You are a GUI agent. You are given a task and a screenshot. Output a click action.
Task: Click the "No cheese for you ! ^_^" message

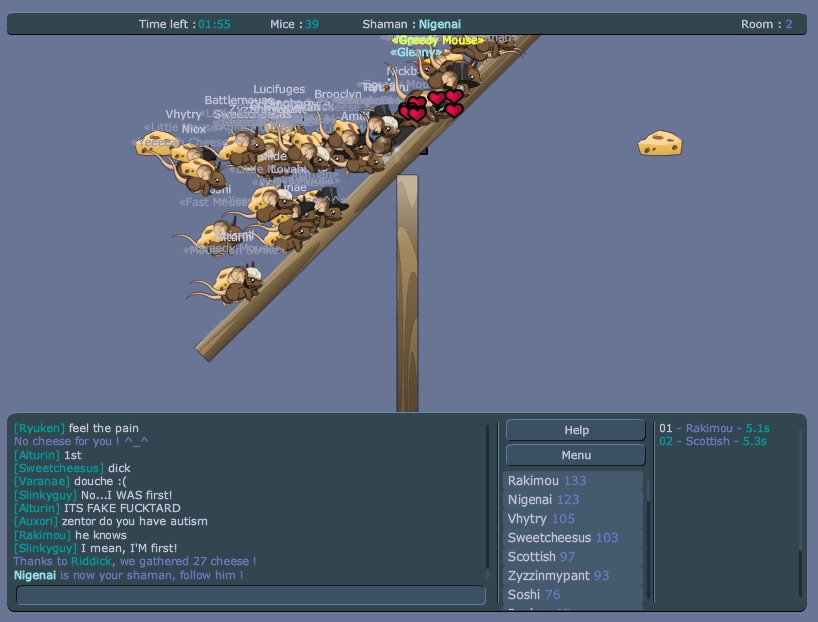(x=81, y=441)
